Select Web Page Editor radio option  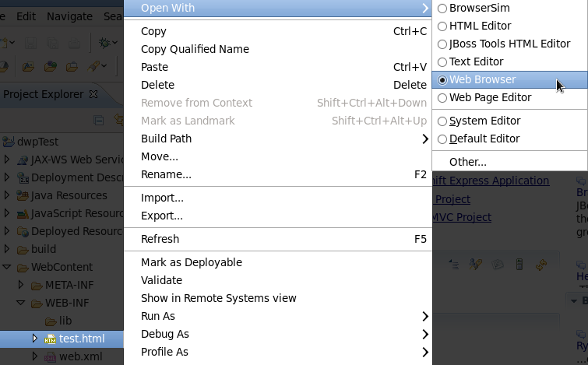click(442, 97)
